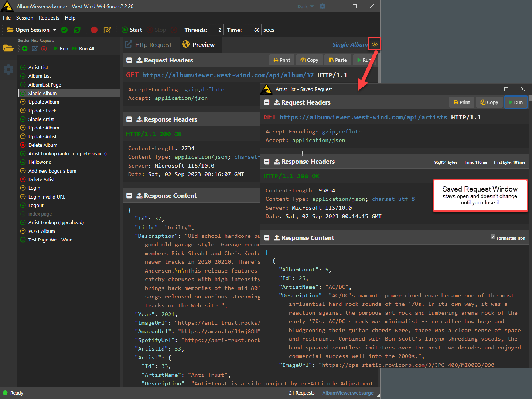Open the session folder icon in left sidebar
This screenshot has height=399, width=532.
point(8,48)
